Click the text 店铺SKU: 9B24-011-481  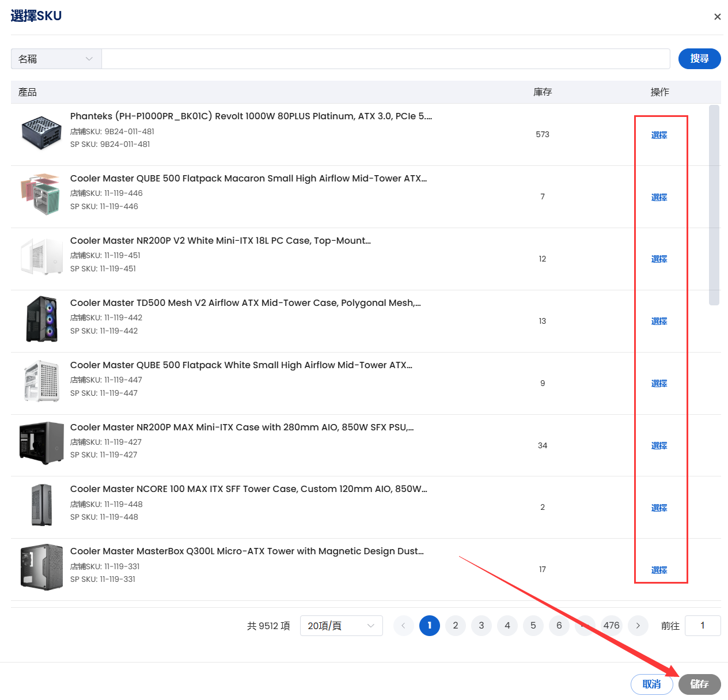pyautogui.click(x=112, y=131)
